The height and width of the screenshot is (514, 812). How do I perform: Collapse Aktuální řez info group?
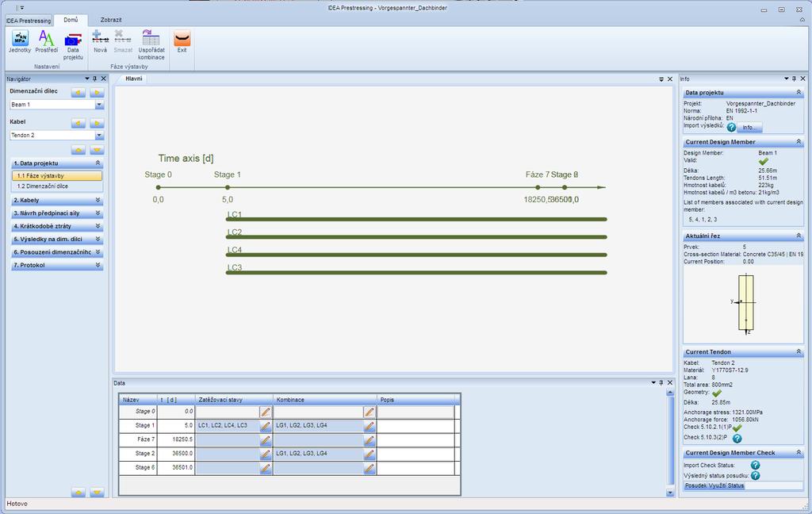coord(798,236)
